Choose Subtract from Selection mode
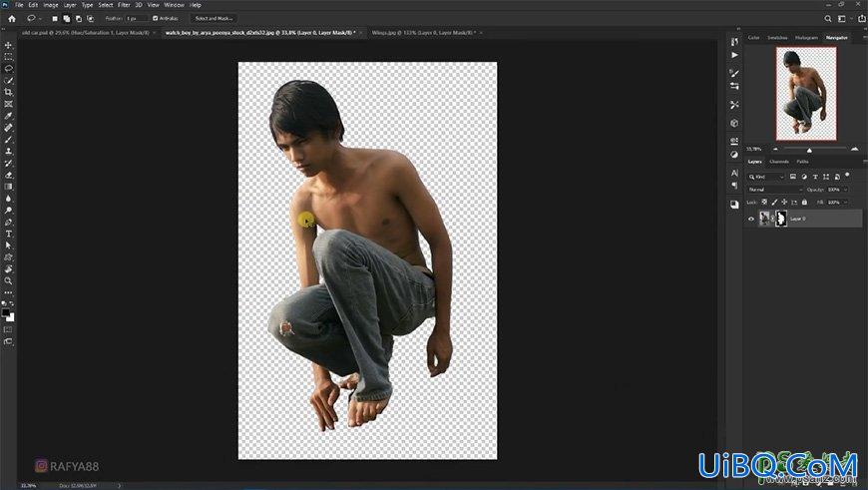 [x=79, y=18]
